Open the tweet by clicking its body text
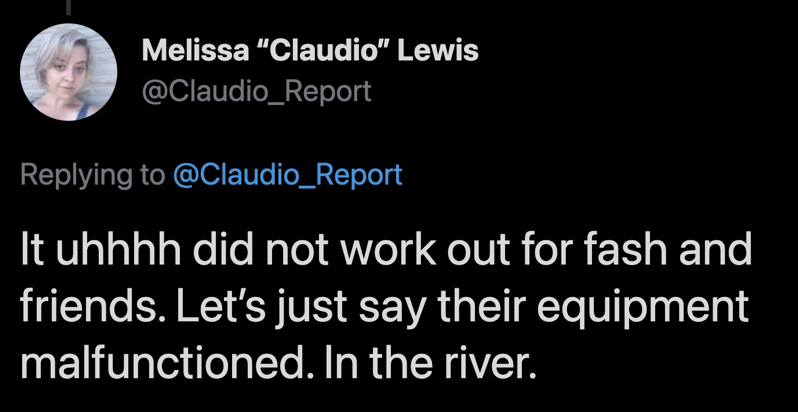Viewport: 798px width, 412px height. click(x=386, y=307)
